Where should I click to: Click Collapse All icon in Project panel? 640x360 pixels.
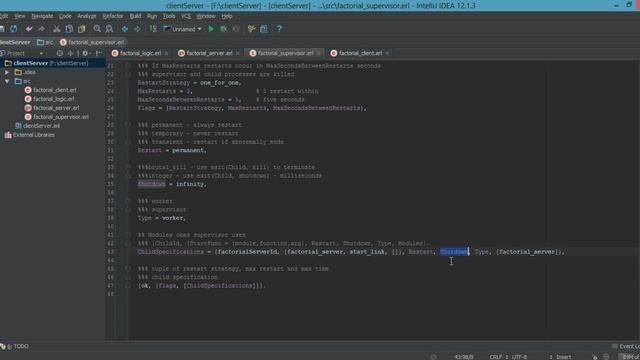tap(70, 53)
